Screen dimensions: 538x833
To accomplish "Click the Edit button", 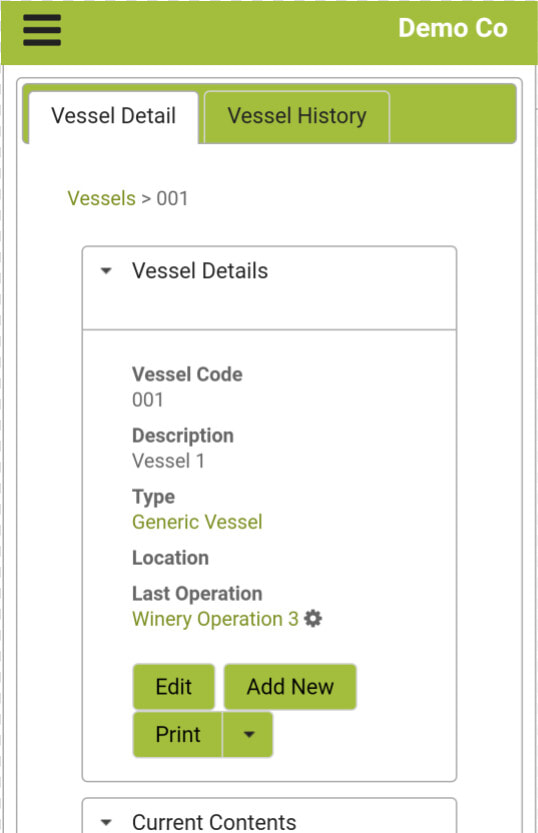I will point(174,687).
